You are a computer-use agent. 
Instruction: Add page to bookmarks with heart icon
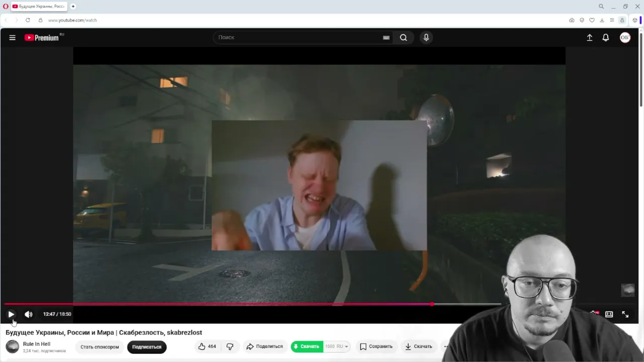[x=592, y=20]
